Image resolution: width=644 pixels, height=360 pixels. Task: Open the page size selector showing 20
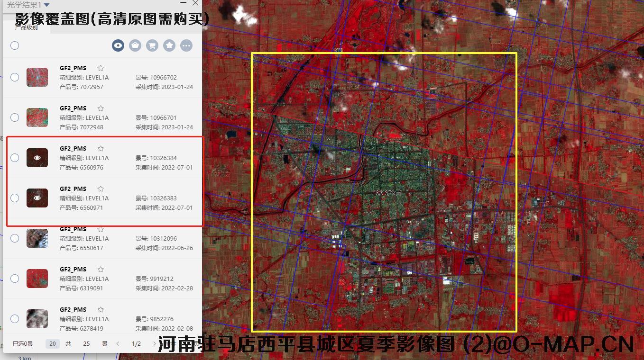coord(53,344)
